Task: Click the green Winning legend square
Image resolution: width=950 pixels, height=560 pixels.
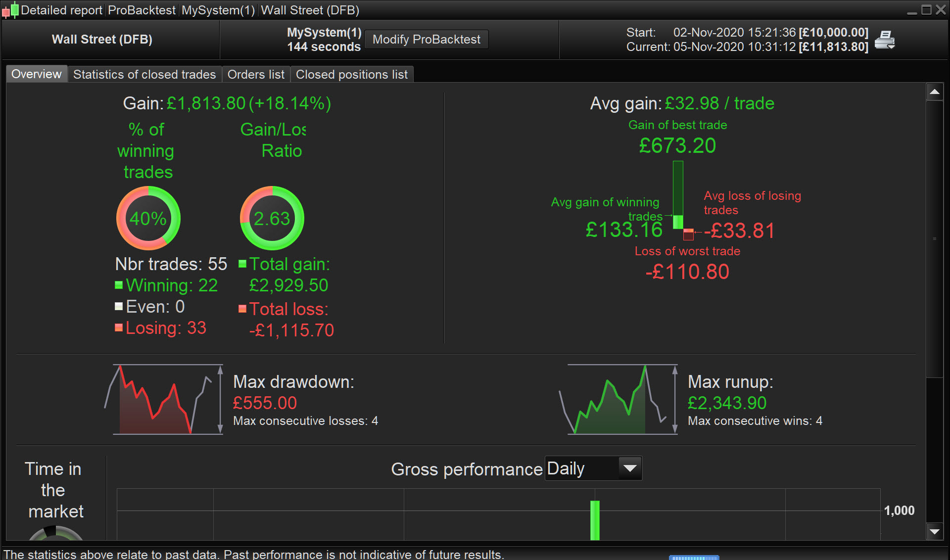Action: click(119, 285)
